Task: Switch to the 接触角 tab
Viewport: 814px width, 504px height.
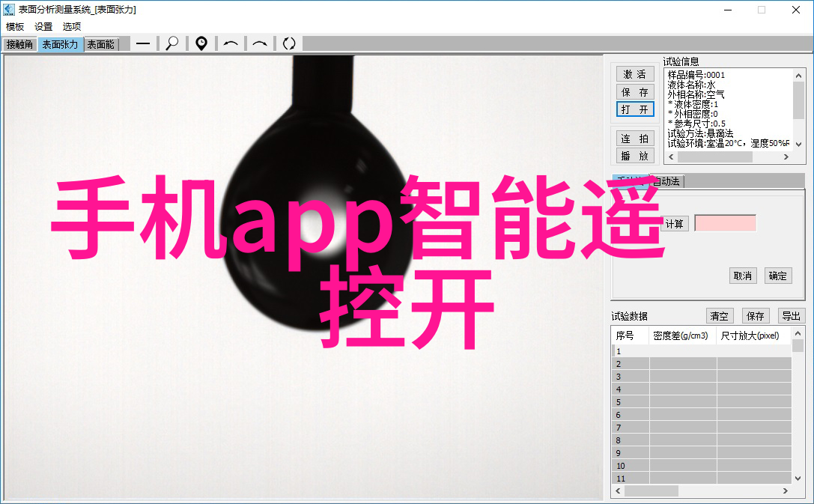Action: click(19, 45)
